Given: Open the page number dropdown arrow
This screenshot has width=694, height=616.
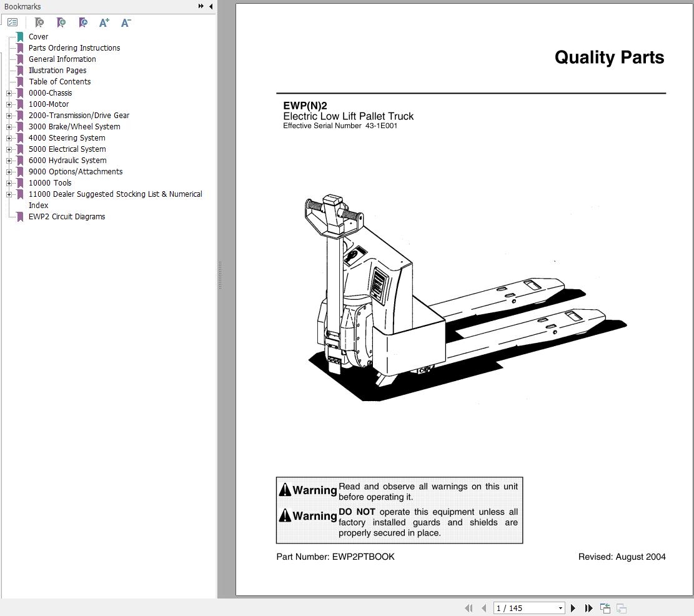Looking at the screenshot, I should click(560, 608).
